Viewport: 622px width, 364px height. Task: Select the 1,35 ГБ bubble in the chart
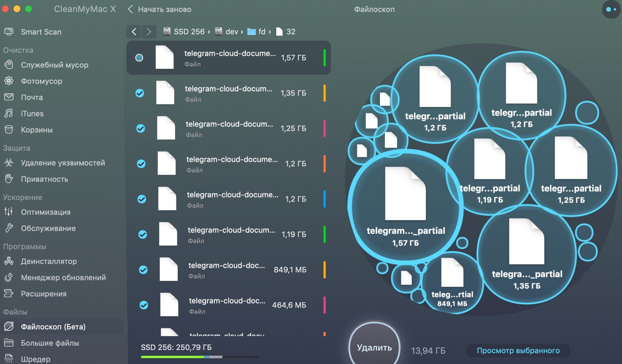point(526,254)
